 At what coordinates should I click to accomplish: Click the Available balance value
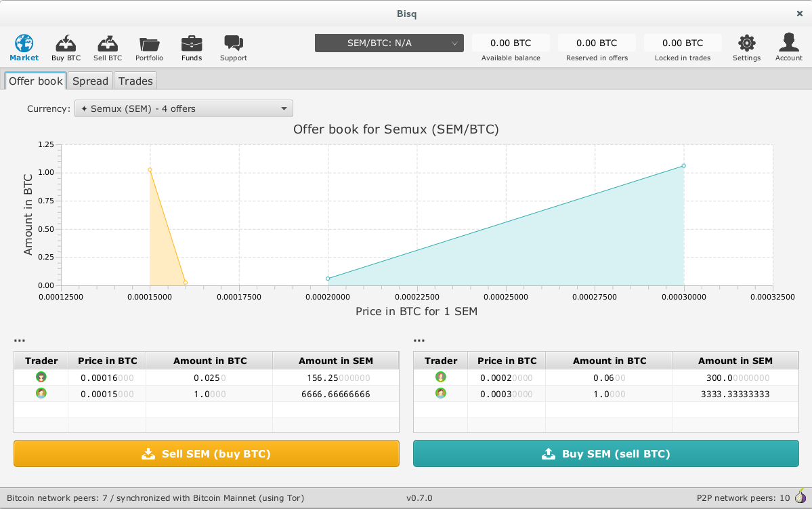click(511, 43)
